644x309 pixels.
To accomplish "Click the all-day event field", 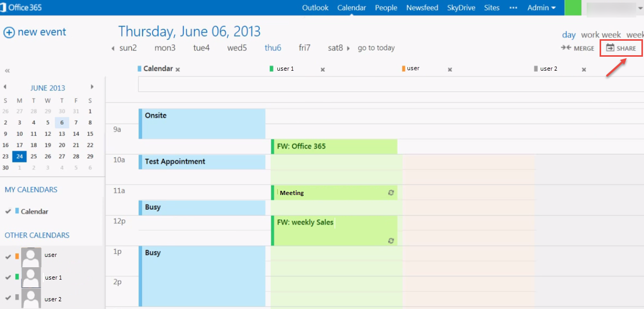I will 390,84.
